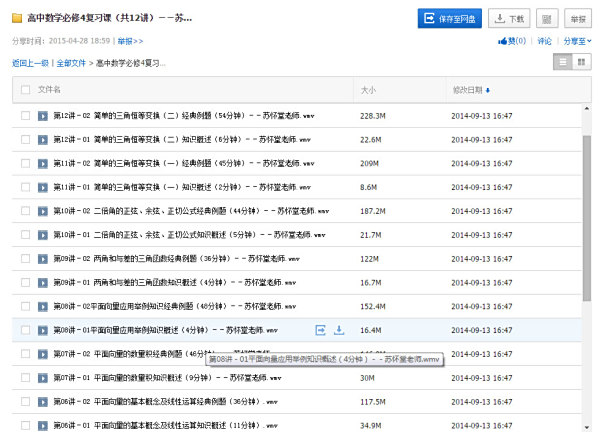Viewport: 600px width, 432px height.
Task: Click video icon of 第08讲-02 file
Action: click(x=43, y=306)
